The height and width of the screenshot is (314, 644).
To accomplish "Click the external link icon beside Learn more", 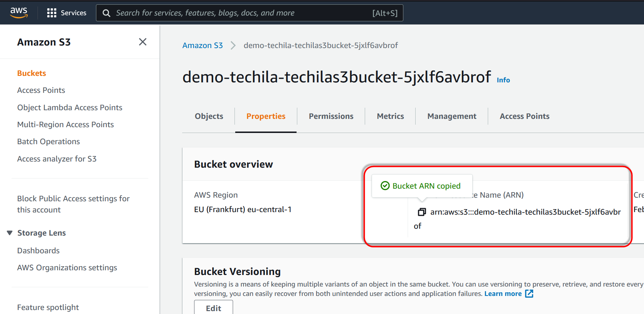I will [x=529, y=294].
